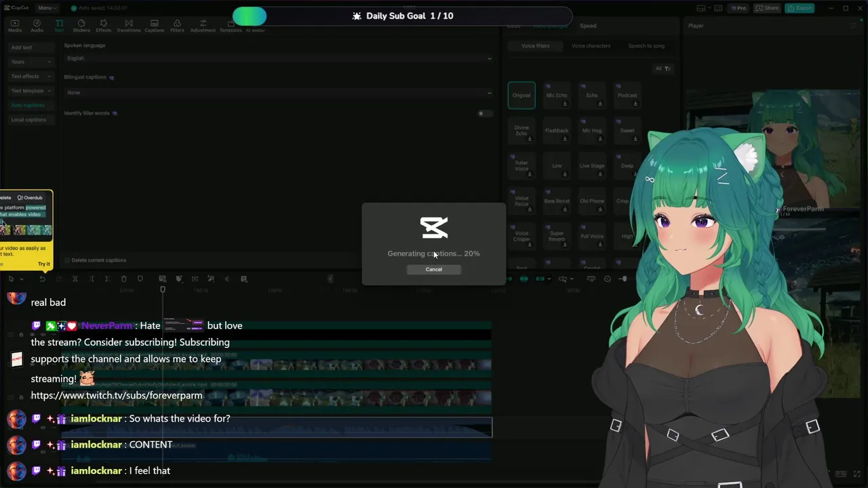Switch to the Speech to song tab
The image size is (868, 488).
(646, 45)
